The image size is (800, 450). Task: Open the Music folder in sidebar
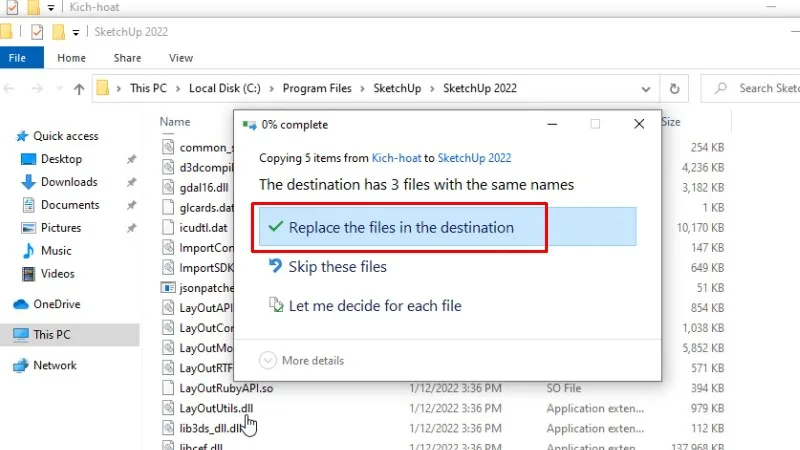(x=56, y=251)
